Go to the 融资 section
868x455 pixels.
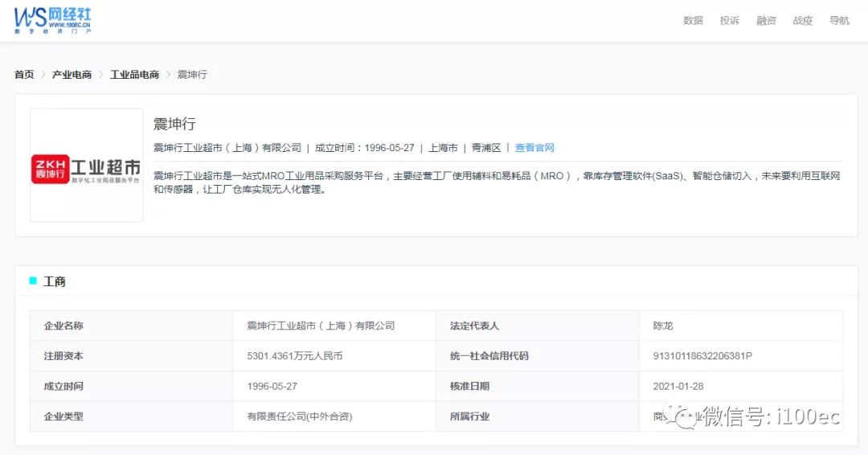pyautogui.click(x=766, y=21)
